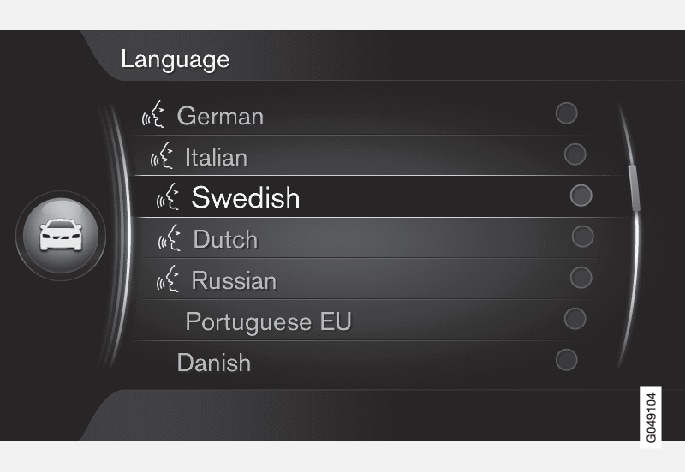
Task: Select the German radio button
Action: pos(567,113)
